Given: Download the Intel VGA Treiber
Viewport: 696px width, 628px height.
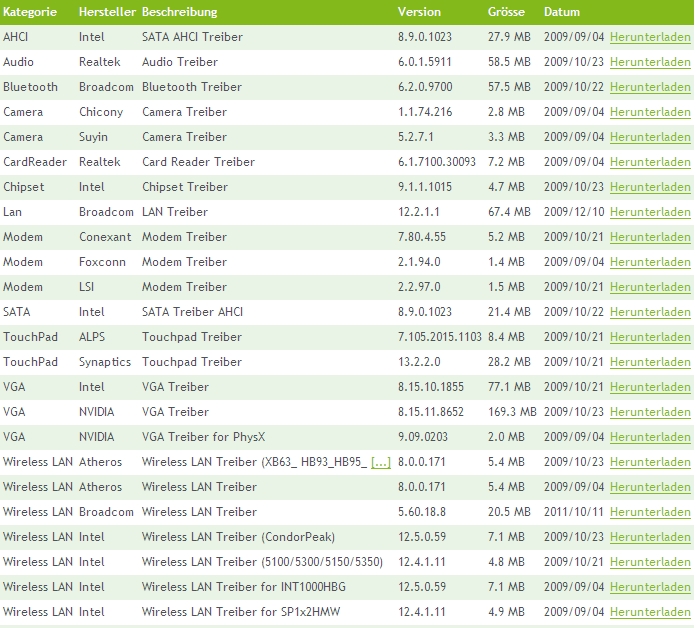Looking at the screenshot, I should (x=650, y=387).
